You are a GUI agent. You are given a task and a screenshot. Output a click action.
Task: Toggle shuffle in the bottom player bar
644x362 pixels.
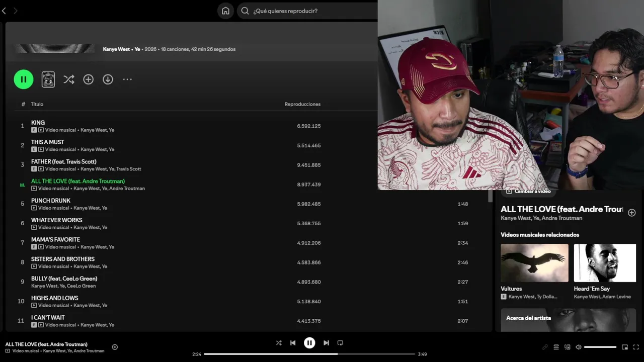click(x=279, y=343)
